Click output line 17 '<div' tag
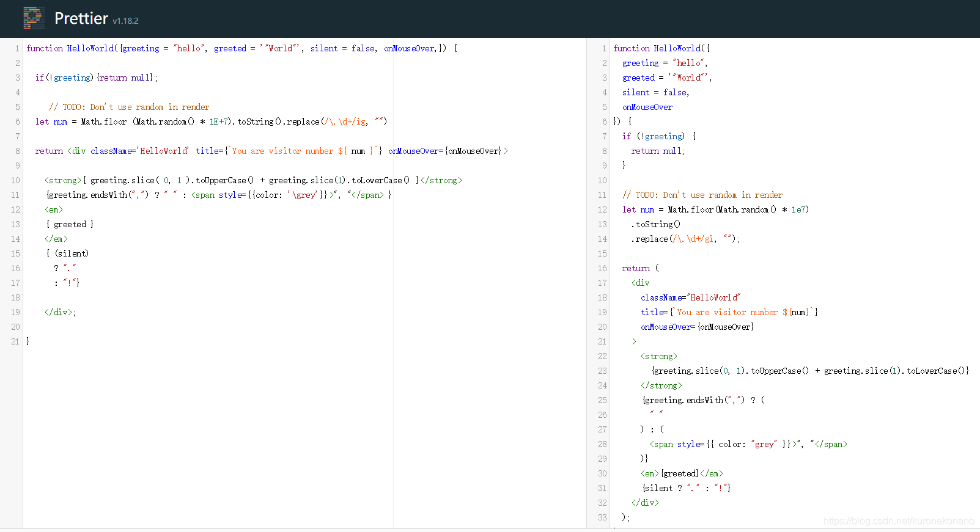Screen dimensions: 980x532 tap(641, 283)
